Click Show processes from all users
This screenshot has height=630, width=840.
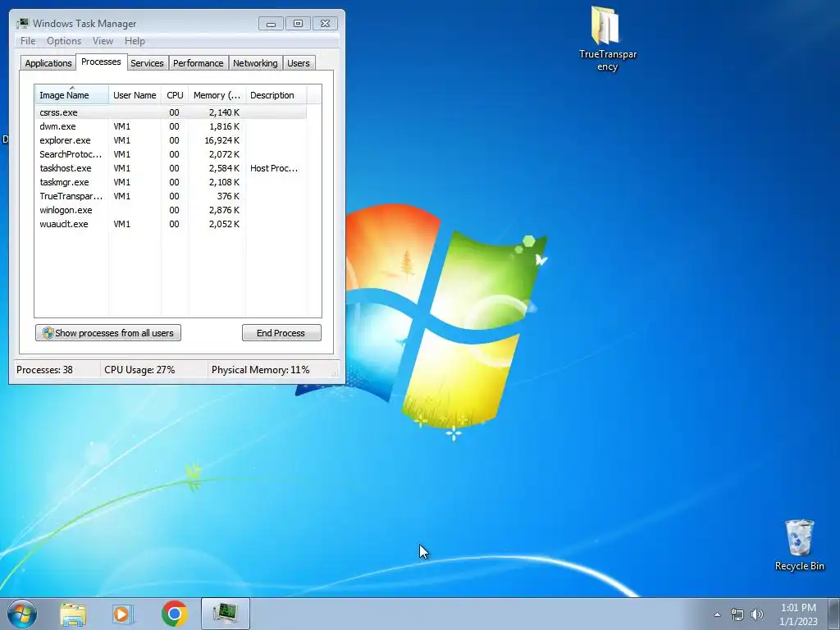coord(108,333)
